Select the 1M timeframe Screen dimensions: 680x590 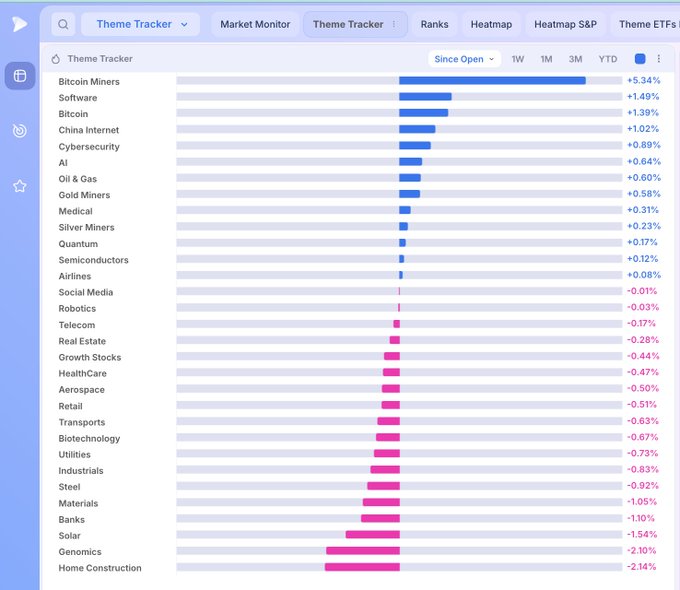click(546, 59)
